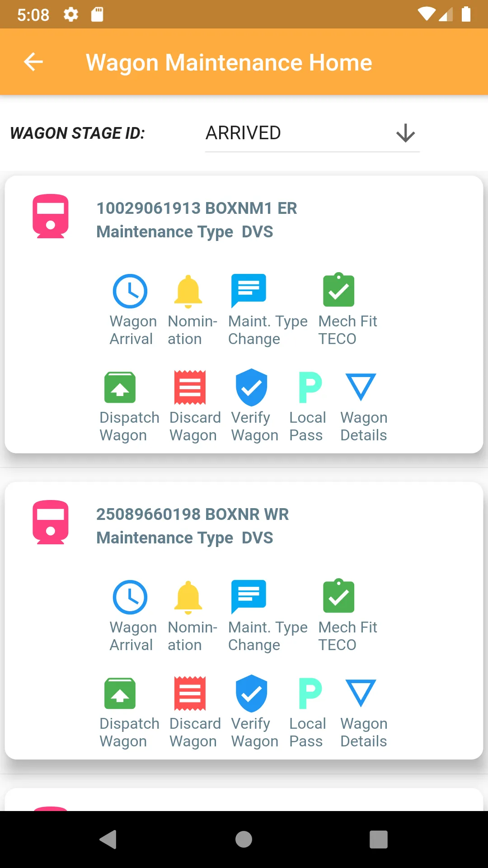
Task: Open Wagon Details triangle icon for 25089660198
Action: point(361,693)
